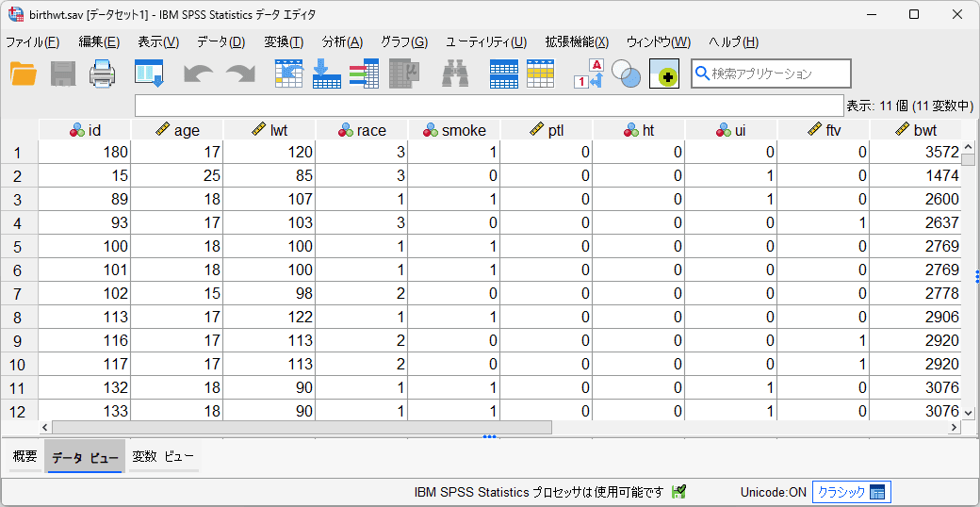Viewport: 980px width, 507px height.
Task: Click the green plus customize toolbar icon
Action: click(663, 74)
